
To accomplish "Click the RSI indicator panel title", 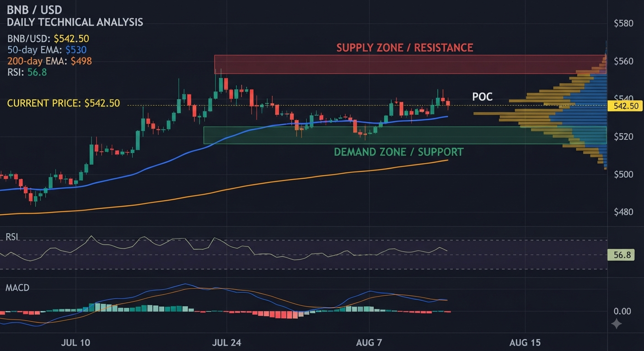I will click(12, 236).
